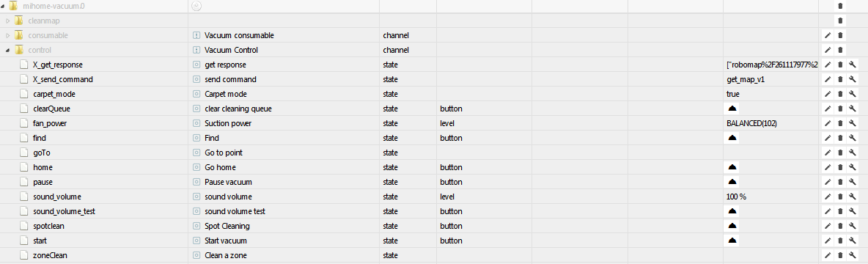868x264 pixels.
Task: Open wrench settings for X_get_response
Action: (x=853, y=65)
